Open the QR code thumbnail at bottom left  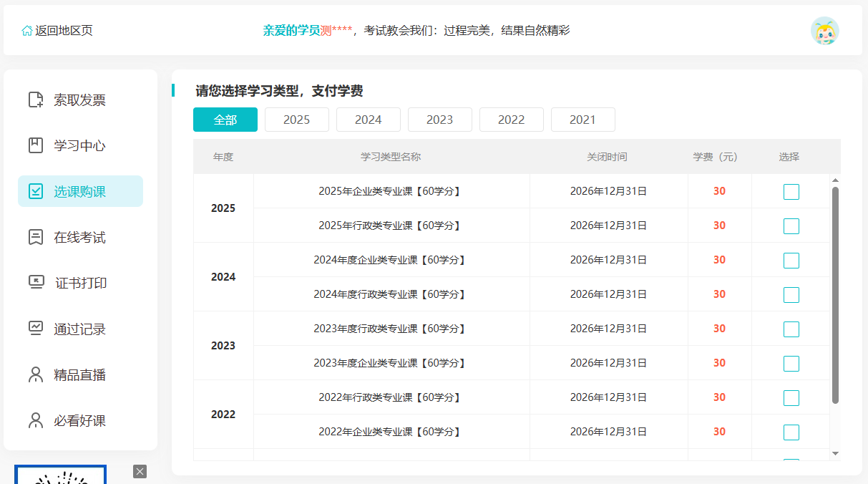pyautogui.click(x=61, y=474)
